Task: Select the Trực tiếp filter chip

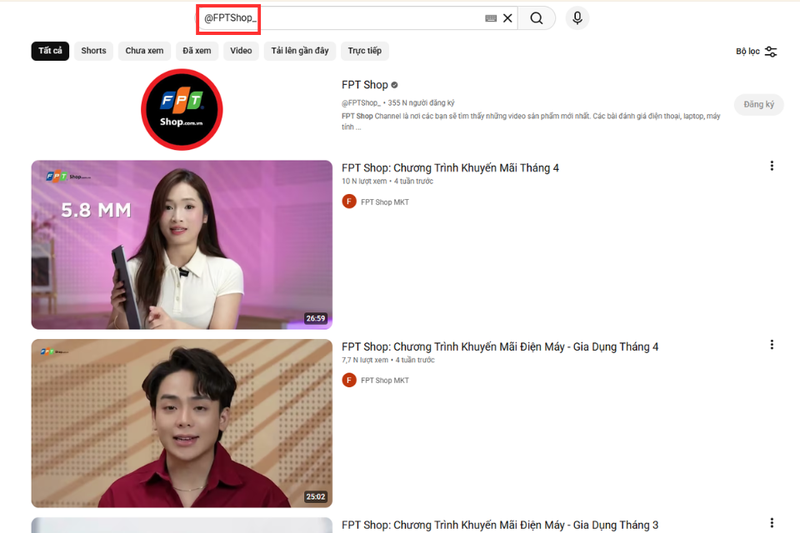Action: coord(365,50)
